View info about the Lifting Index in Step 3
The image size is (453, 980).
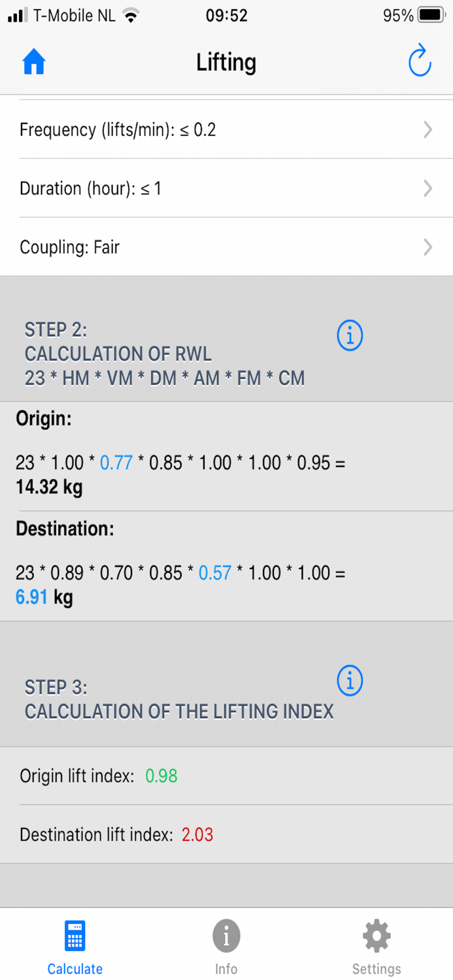click(350, 680)
